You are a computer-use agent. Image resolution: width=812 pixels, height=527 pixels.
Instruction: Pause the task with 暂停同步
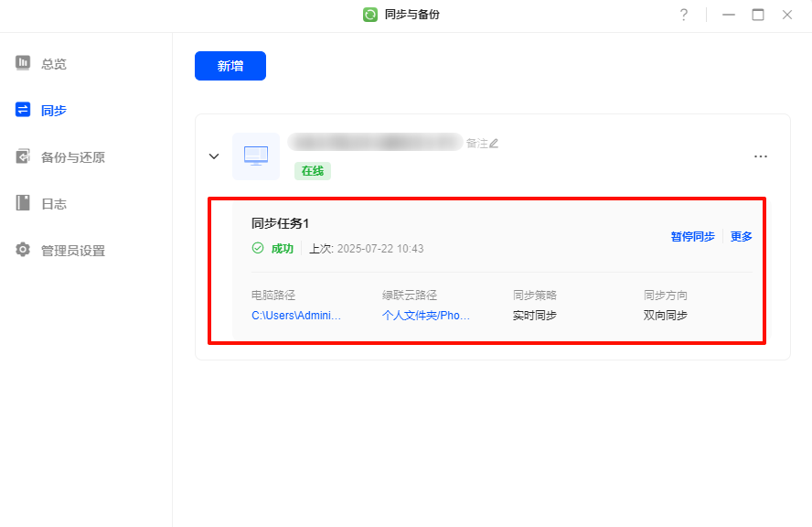[692, 236]
